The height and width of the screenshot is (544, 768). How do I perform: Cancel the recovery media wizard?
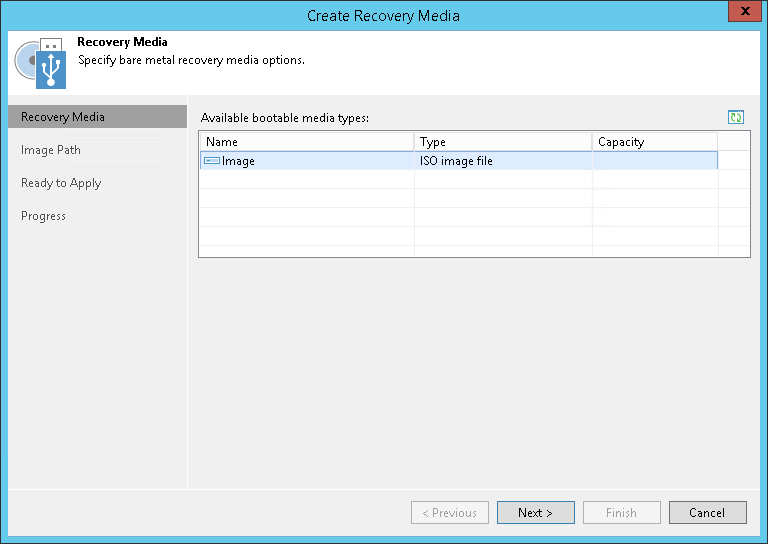tap(707, 513)
